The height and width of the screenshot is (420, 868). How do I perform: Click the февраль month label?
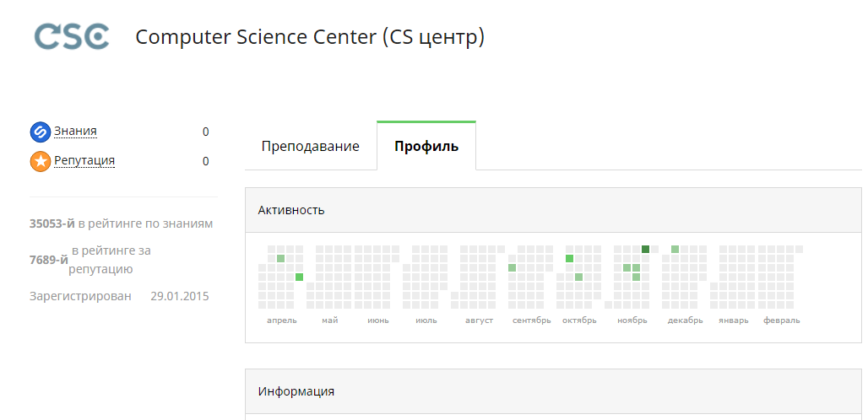point(781,320)
